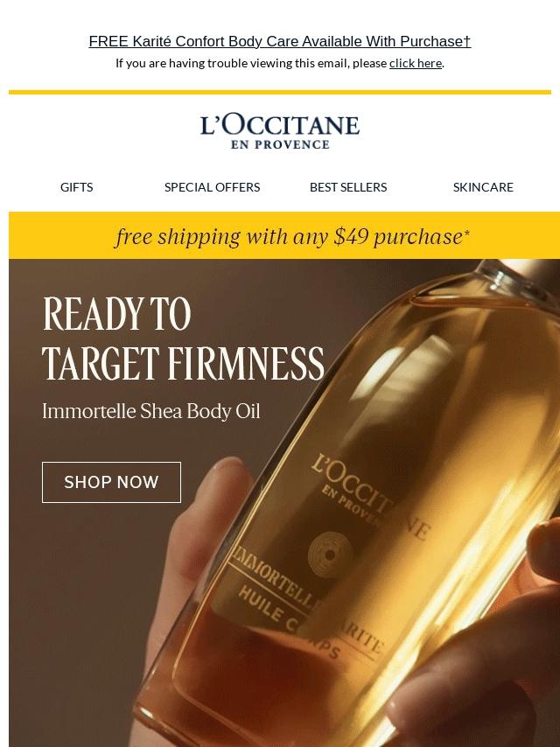Screen dimensions: 560x747
Task: Click the L'Occitane header logo
Action: [x=280, y=132]
